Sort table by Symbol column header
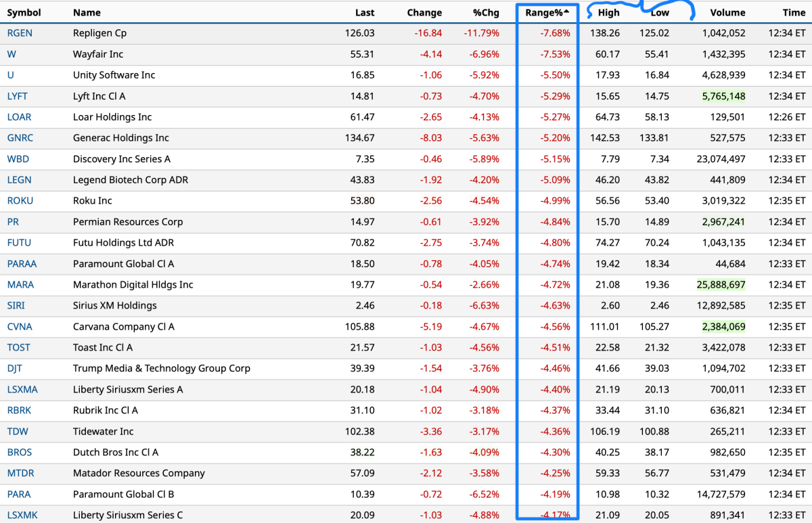 coord(24,12)
